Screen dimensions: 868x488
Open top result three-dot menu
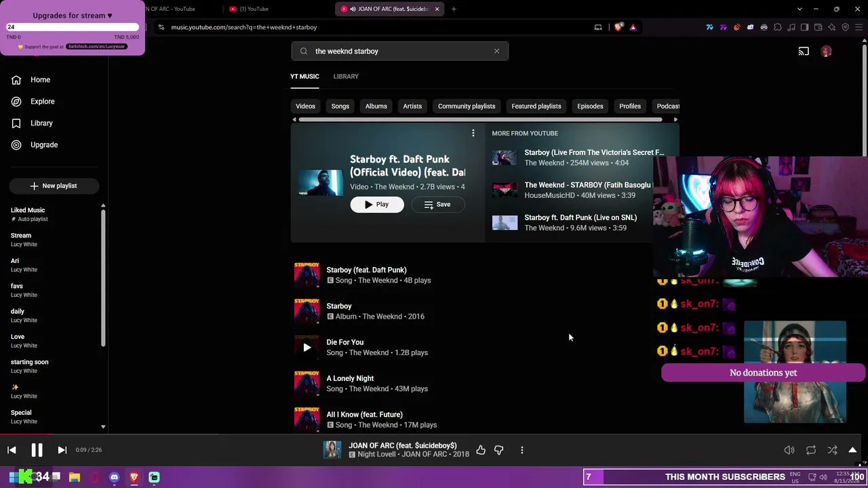(473, 134)
